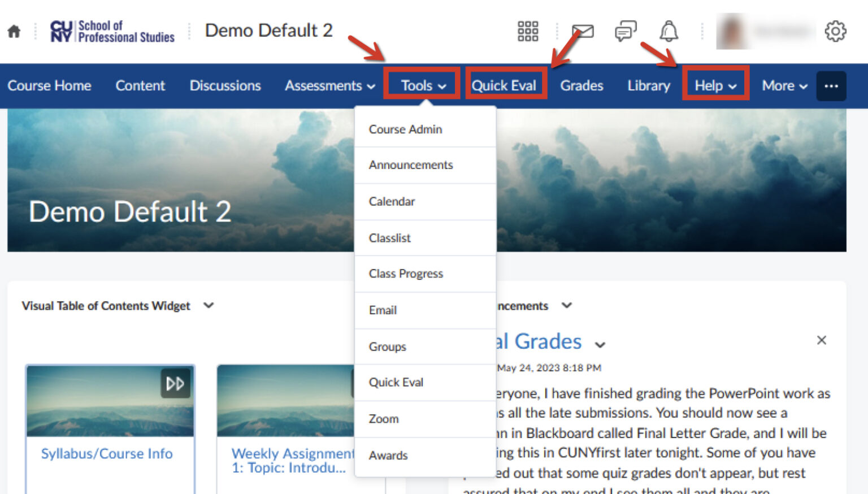Viewport: 868px width, 494px height.
Task: Select Zoom from the Tools dropdown
Action: click(x=384, y=419)
